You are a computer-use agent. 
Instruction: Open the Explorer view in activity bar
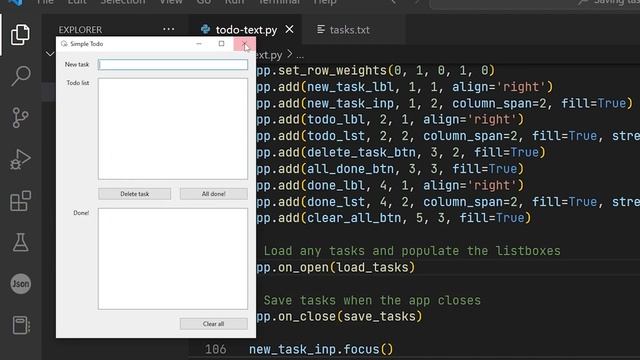tap(20, 34)
